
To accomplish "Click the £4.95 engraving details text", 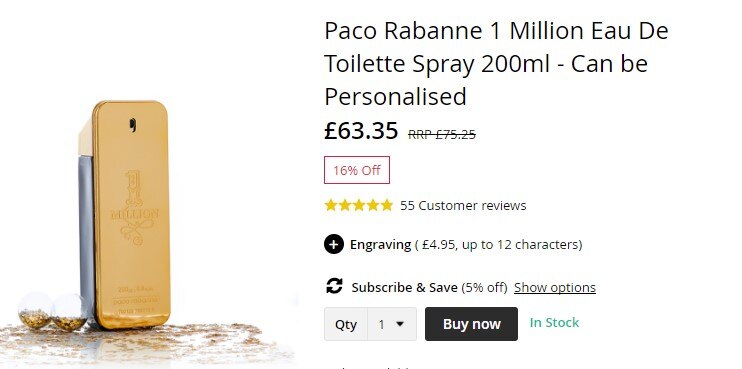I will pos(498,245).
